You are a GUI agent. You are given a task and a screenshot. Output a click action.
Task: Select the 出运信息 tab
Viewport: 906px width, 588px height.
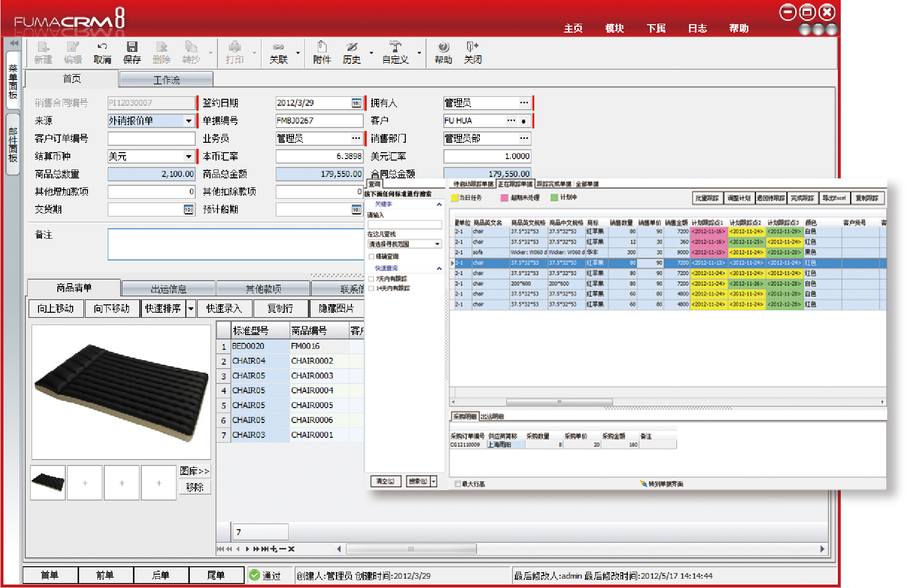coord(168,289)
